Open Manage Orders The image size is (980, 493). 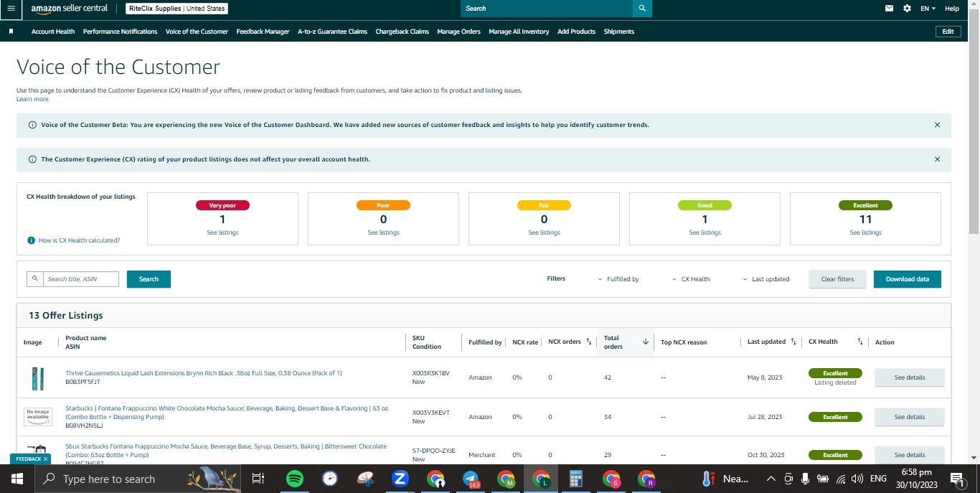[x=458, y=32]
